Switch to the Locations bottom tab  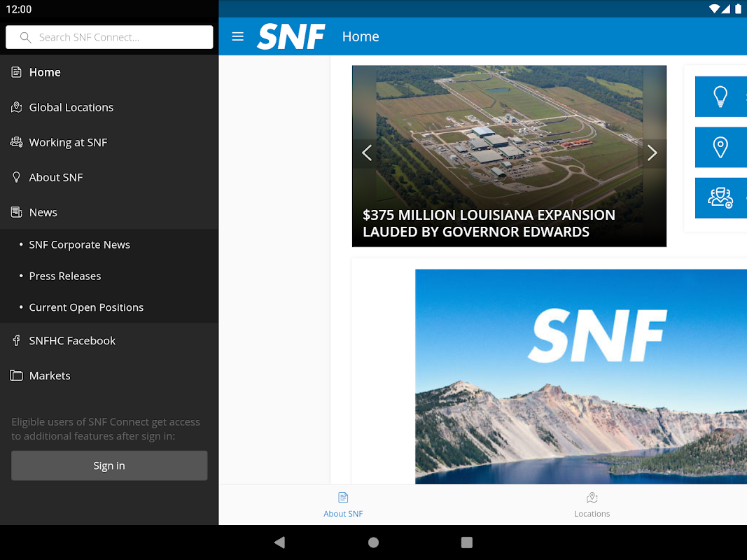(592, 505)
